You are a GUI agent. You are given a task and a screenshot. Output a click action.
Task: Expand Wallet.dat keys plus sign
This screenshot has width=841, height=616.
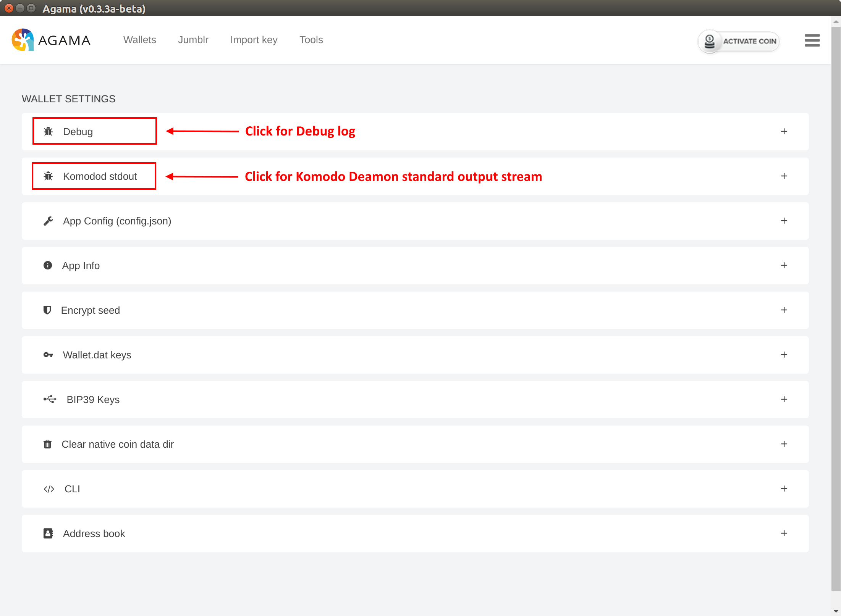tap(784, 355)
